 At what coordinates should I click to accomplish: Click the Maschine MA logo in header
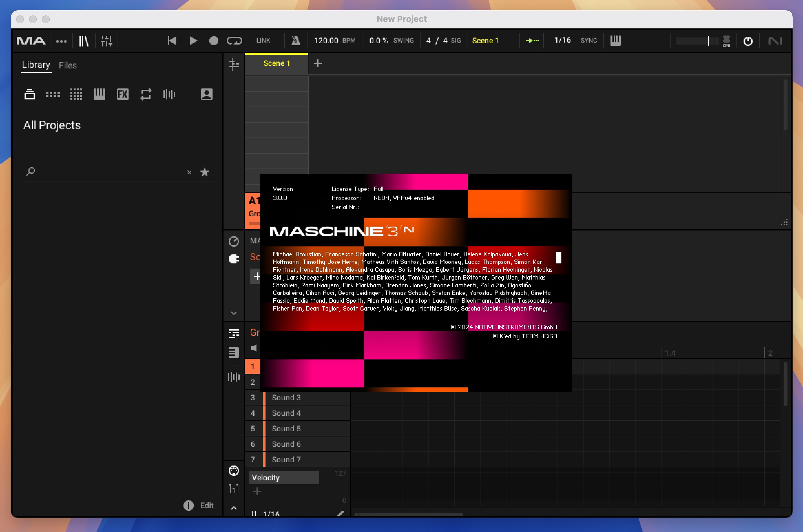pos(31,41)
